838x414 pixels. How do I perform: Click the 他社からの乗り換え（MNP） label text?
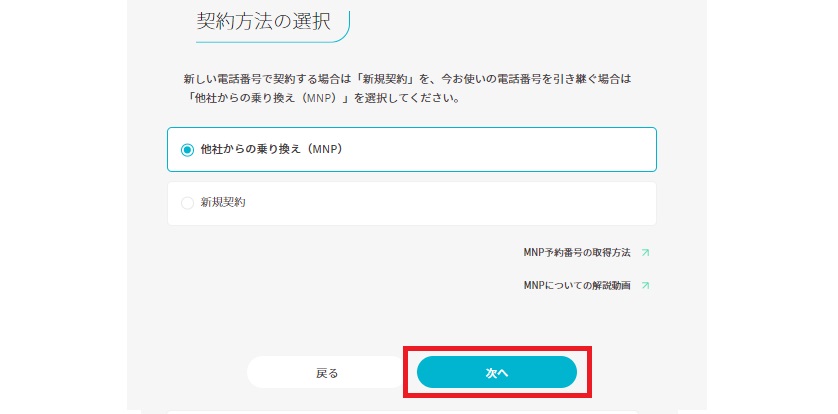[x=271, y=150]
